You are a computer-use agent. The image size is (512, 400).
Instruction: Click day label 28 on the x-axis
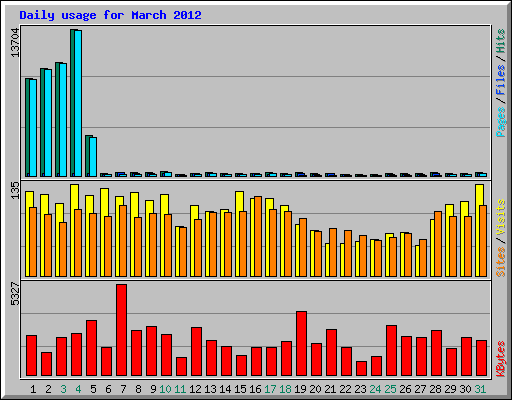pyautogui.click(x=435, y=389)
